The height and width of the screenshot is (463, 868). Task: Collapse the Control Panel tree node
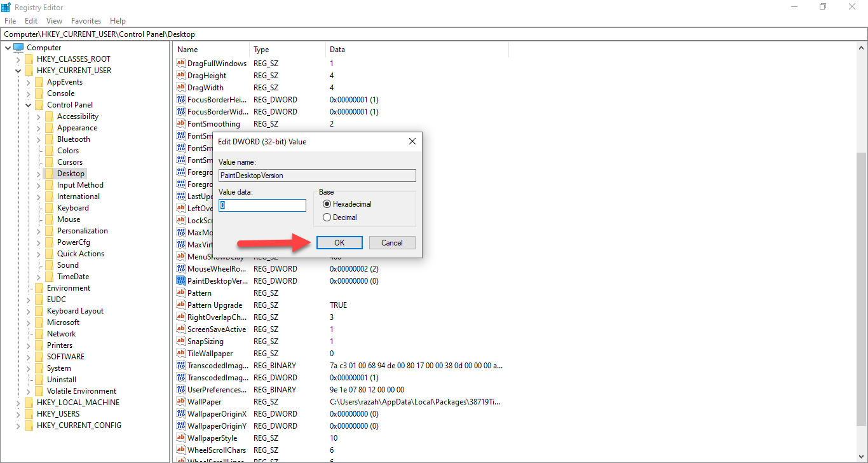click(29, 105)
